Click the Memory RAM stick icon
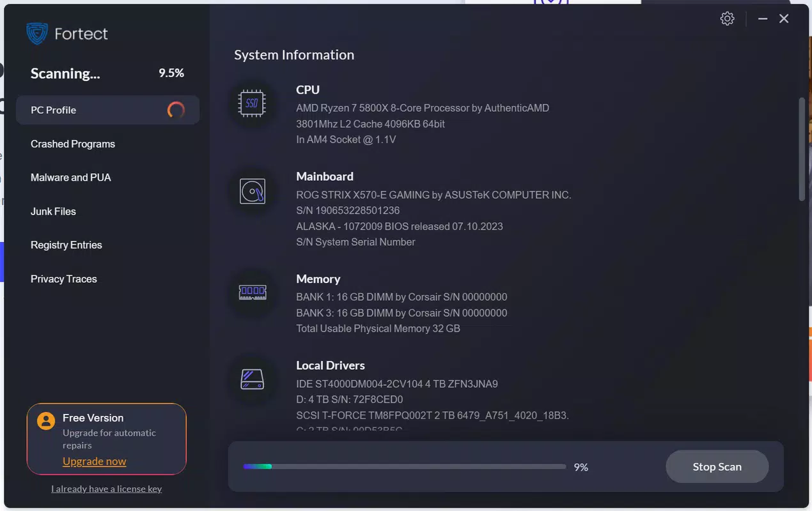 point(253,293)
